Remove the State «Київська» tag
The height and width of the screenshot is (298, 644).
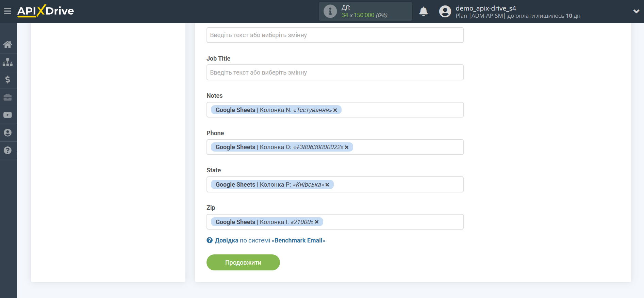click(x=327, y=185)
